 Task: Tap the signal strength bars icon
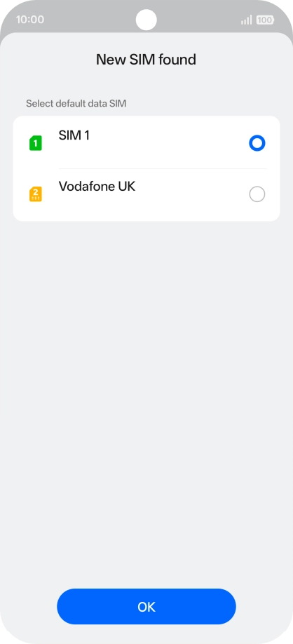click(247, 20)
